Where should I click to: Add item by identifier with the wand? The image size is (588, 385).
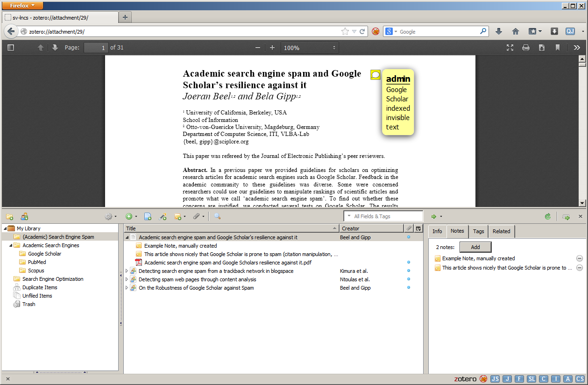(x=163, y=216)
